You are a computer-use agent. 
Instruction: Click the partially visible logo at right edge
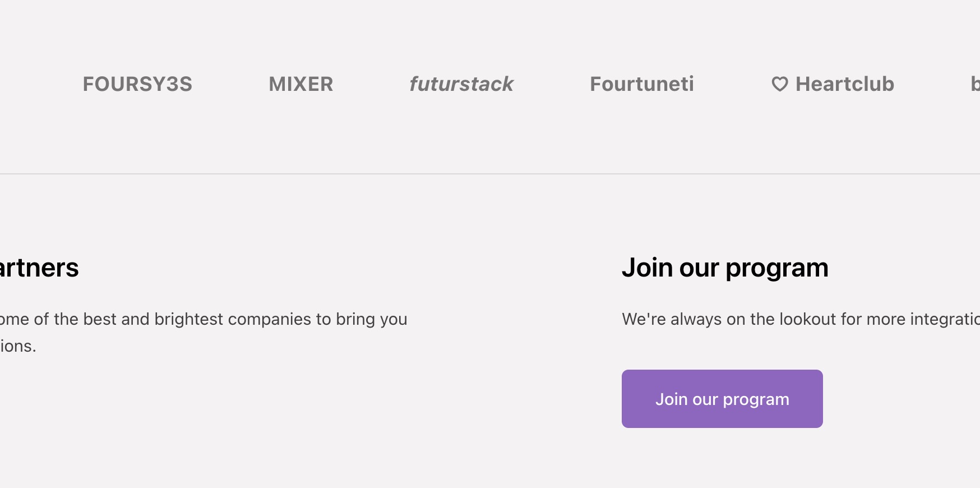(977, 84)
